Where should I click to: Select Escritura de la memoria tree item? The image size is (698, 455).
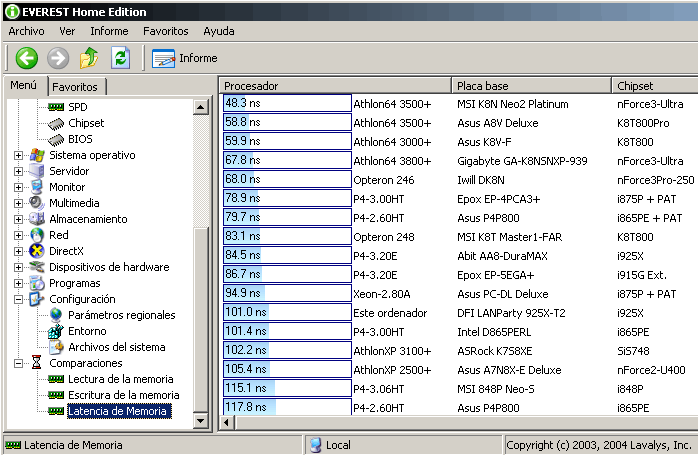(x=124, y=395)
